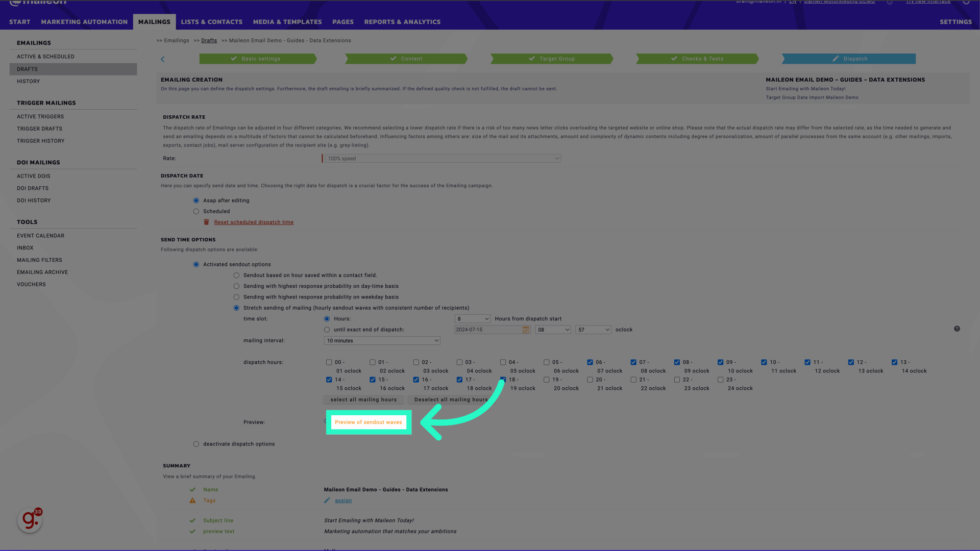
Task: Uncheck the '06 - 07 oclock' dispatch hour
Action: tap(590, 362)
